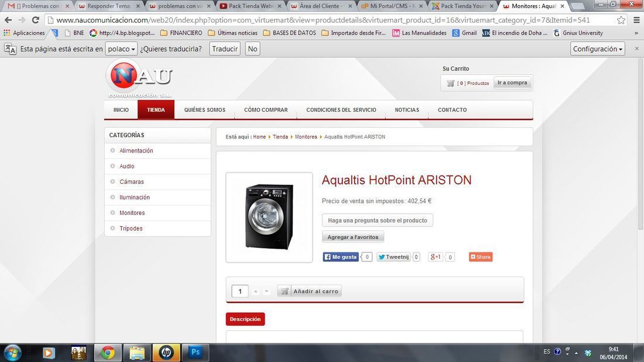Viewport: 644px width, 362px height.
Task: Click the shopping cart icon under Su Carrito
Action: coord(451,83)
